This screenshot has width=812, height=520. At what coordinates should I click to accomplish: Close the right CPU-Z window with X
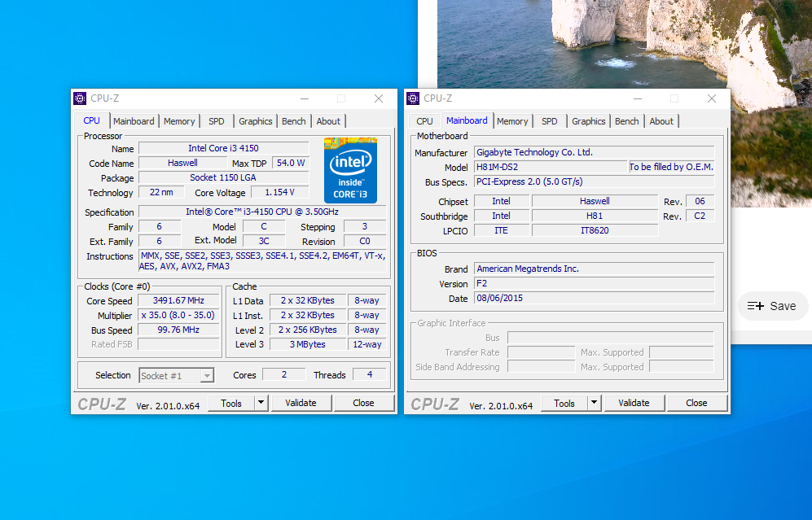[712, 98]
